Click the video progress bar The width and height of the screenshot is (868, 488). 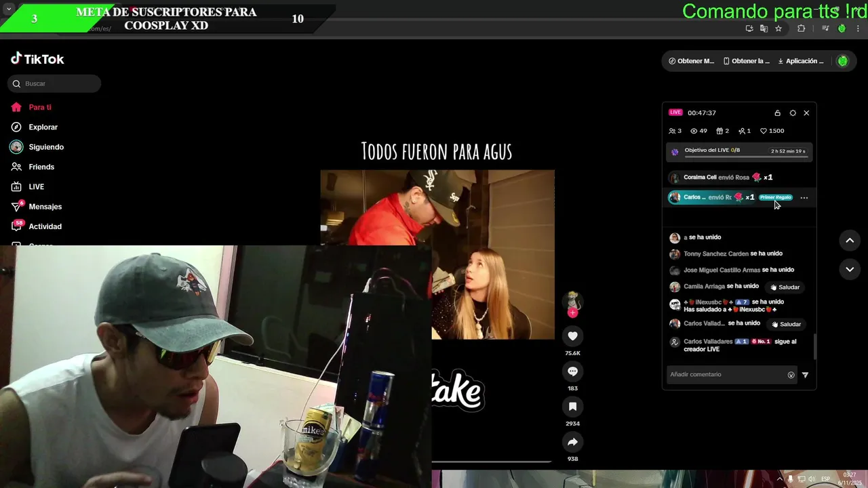coord(492,462)
